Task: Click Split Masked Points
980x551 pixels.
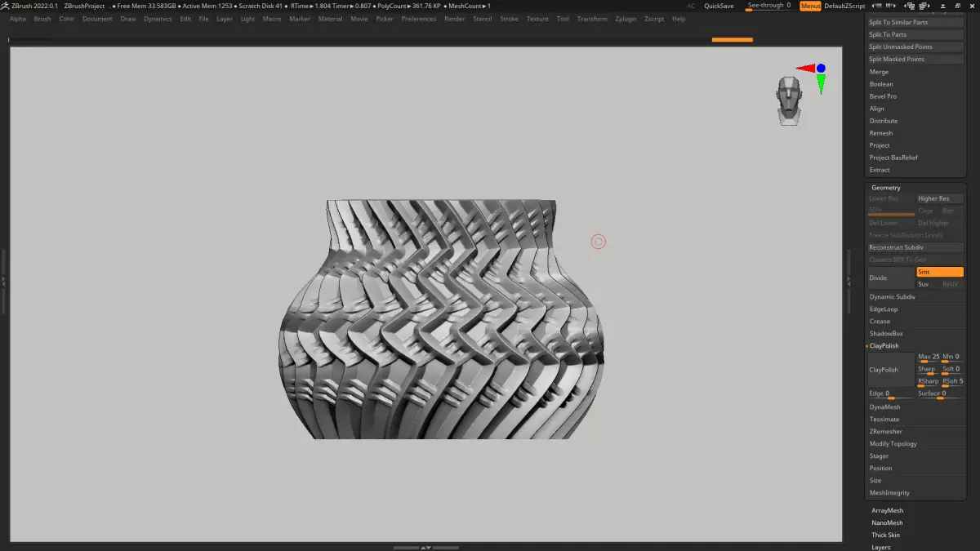Action: tap(915, 59)
